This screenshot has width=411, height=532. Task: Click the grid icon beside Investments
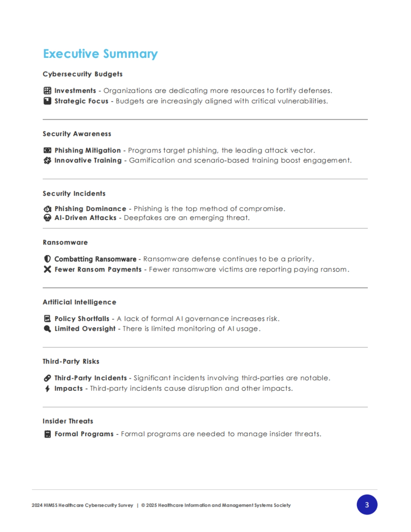click(x=48, y=91)
